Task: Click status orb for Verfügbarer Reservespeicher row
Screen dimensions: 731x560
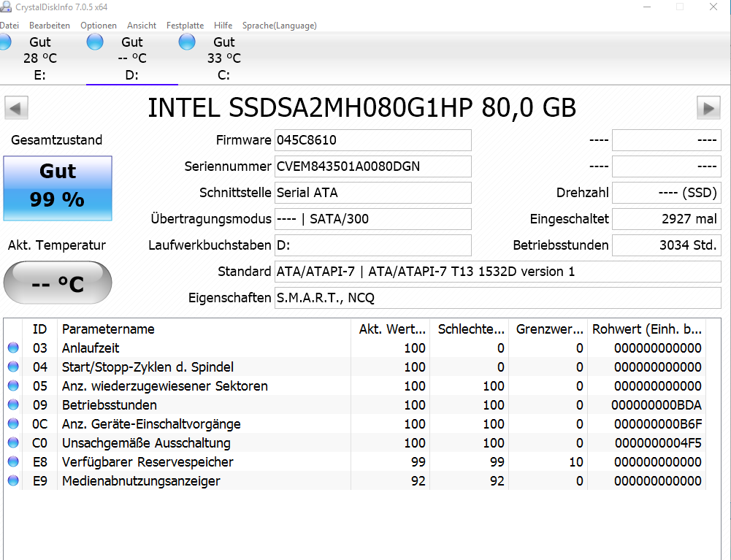Action: point(13,462)
